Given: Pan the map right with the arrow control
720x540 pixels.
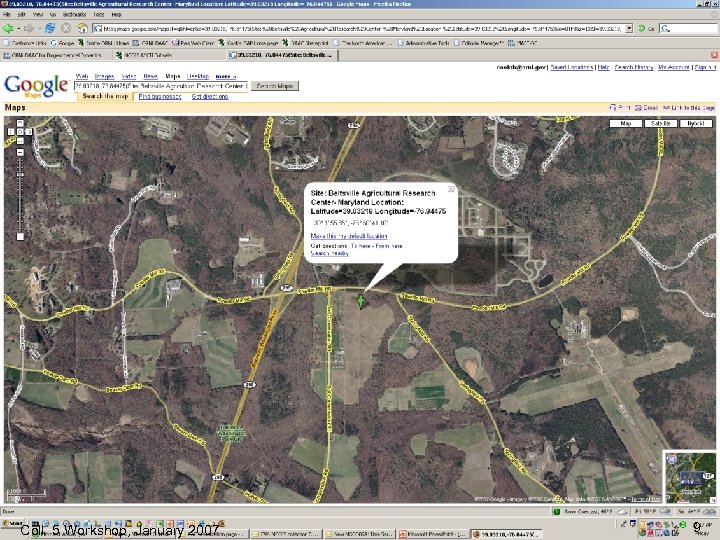Looking at the screenshot, I should [28, 132].
